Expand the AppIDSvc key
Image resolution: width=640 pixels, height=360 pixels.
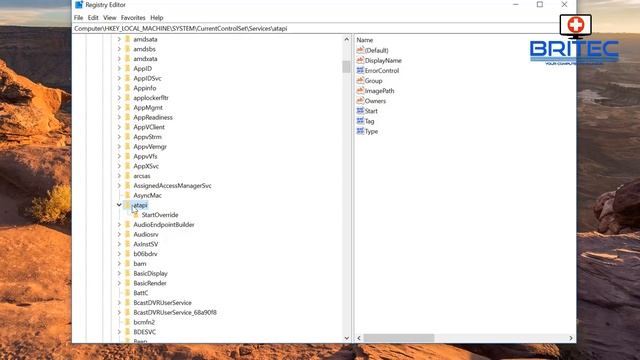coord(119,78)
